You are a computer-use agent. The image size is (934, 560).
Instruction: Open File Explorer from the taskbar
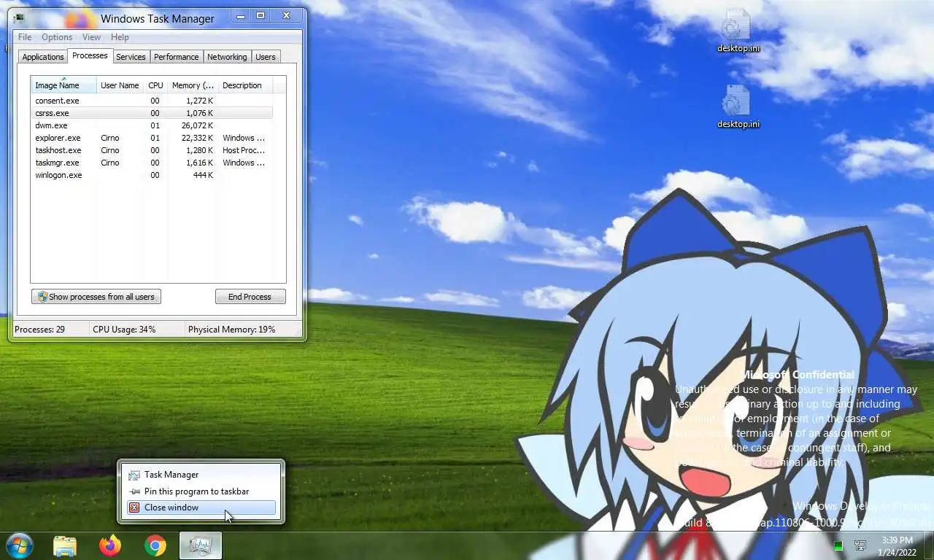pyautogui.click(x=65, y=545)
